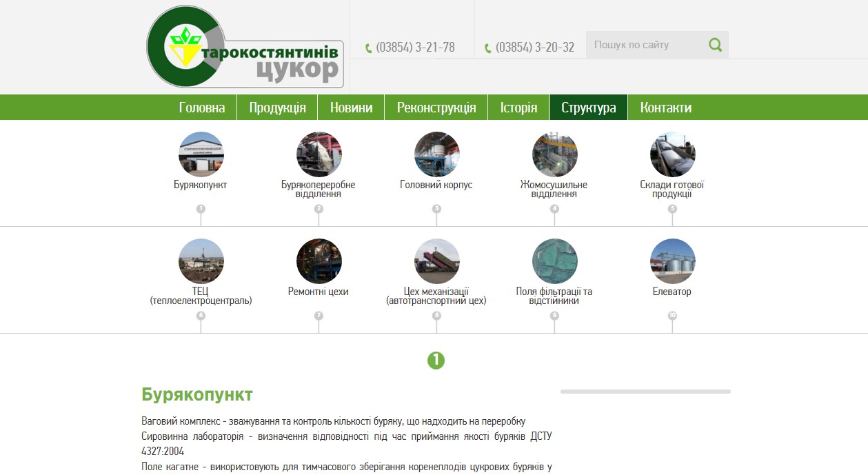Click the Елеватор label

click(x=672, y=292)
